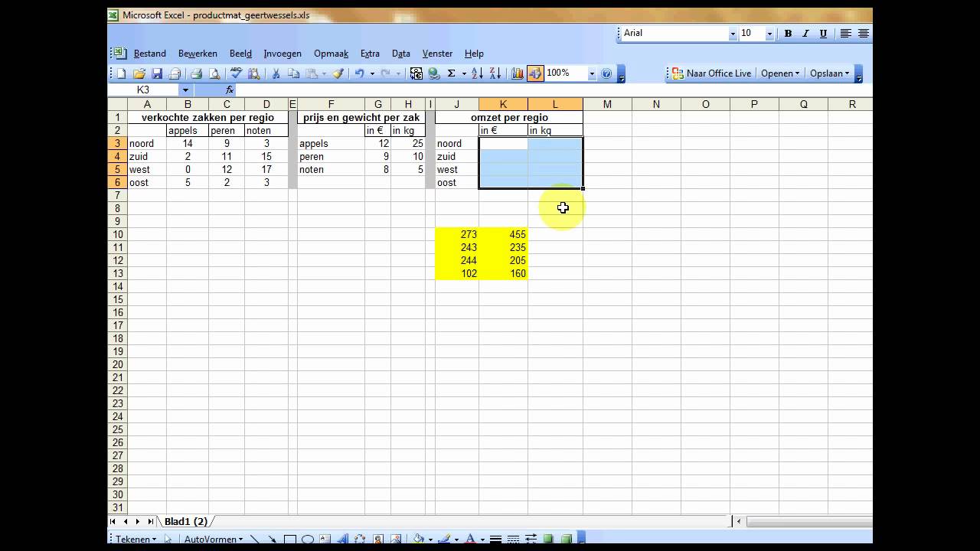Undo the last action
980x551 pixels.
pos(359,73)
